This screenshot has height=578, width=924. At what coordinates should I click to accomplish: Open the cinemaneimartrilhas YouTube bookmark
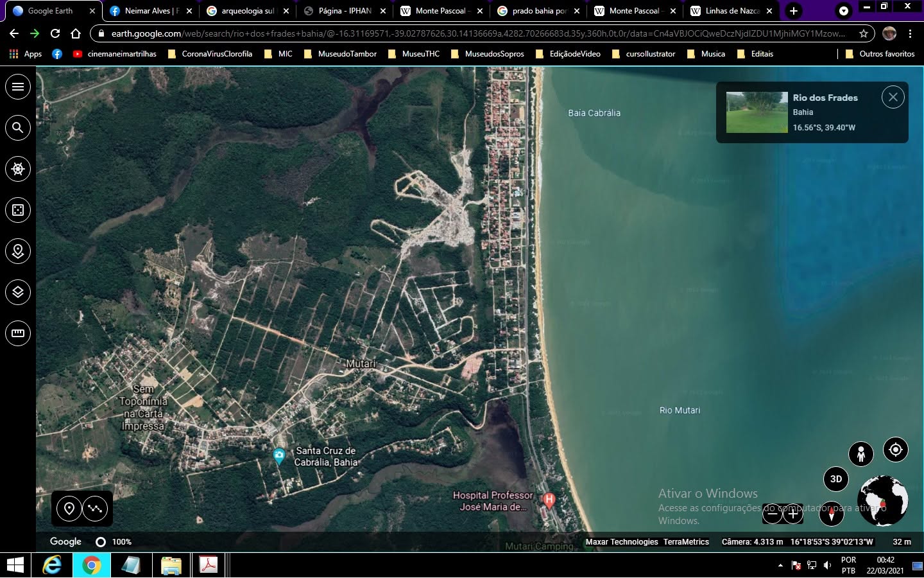(114, 54)
